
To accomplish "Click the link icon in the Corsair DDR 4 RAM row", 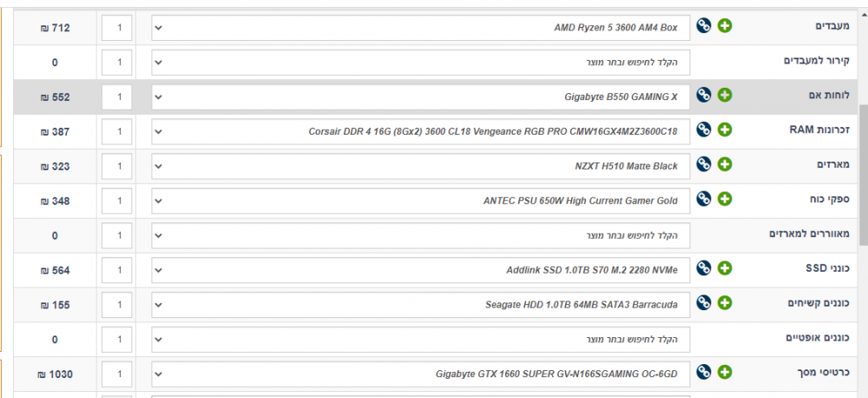I will (704, 129).
